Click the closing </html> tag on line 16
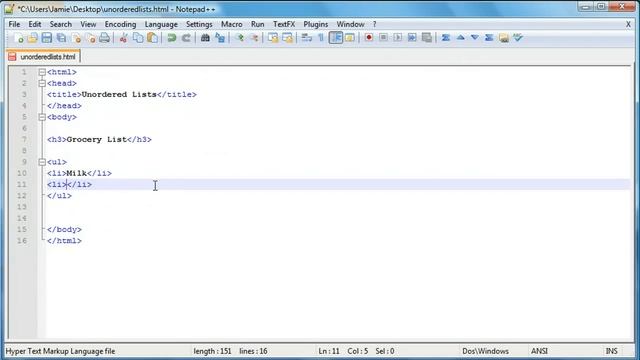This screenshot has width=640, height=360. [64, 241]
